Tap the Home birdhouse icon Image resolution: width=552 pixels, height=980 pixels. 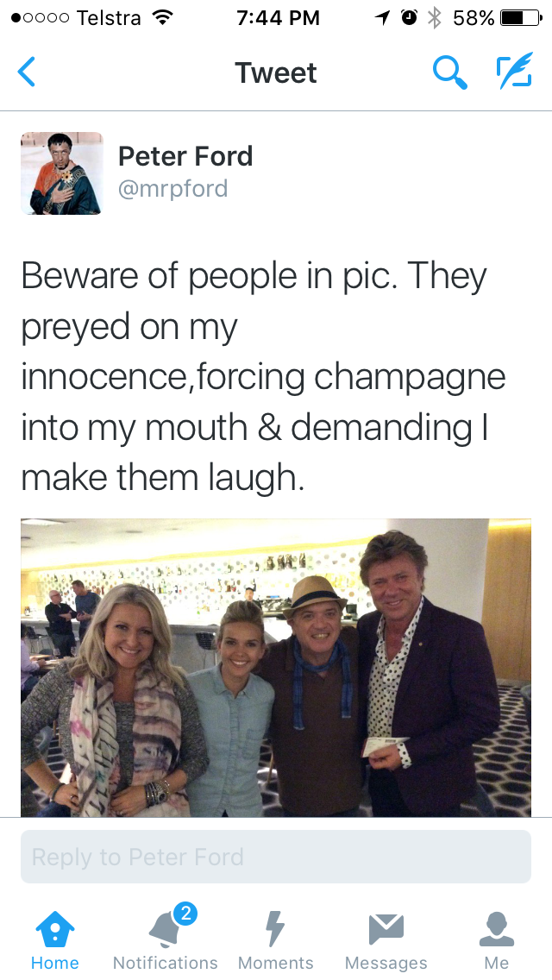[55, 929]
